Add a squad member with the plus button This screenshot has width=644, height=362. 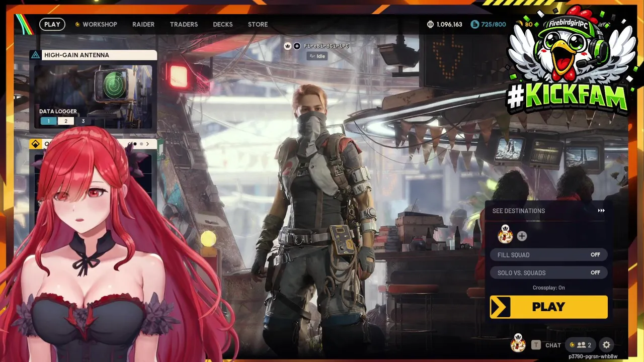[x=522, y=236]
